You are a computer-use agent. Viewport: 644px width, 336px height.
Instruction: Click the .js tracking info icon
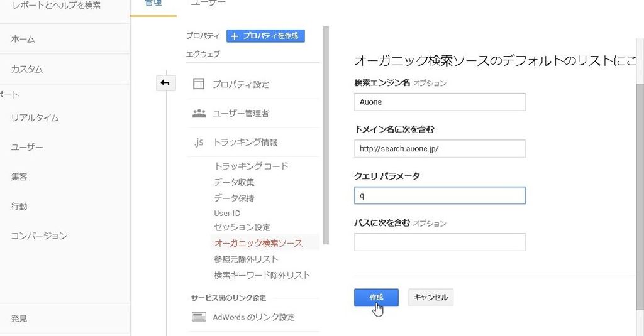[199, 143]
